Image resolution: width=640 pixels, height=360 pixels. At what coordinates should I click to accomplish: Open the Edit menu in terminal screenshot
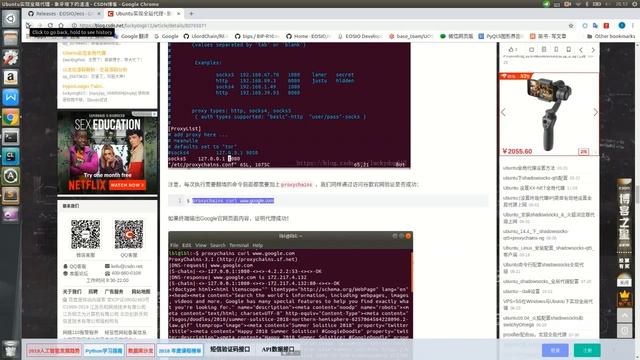tap(187, 245)
